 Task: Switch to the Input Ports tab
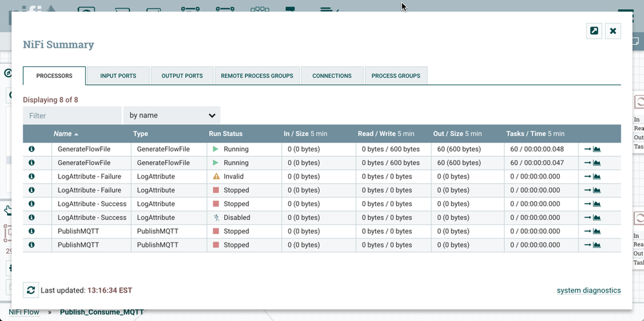click(x=118, y=75)
